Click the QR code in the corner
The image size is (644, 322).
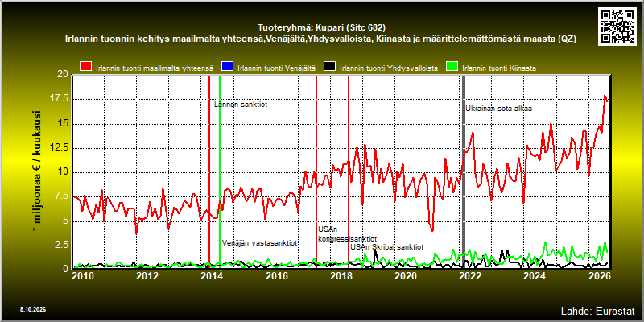click(x=617, y=26)
